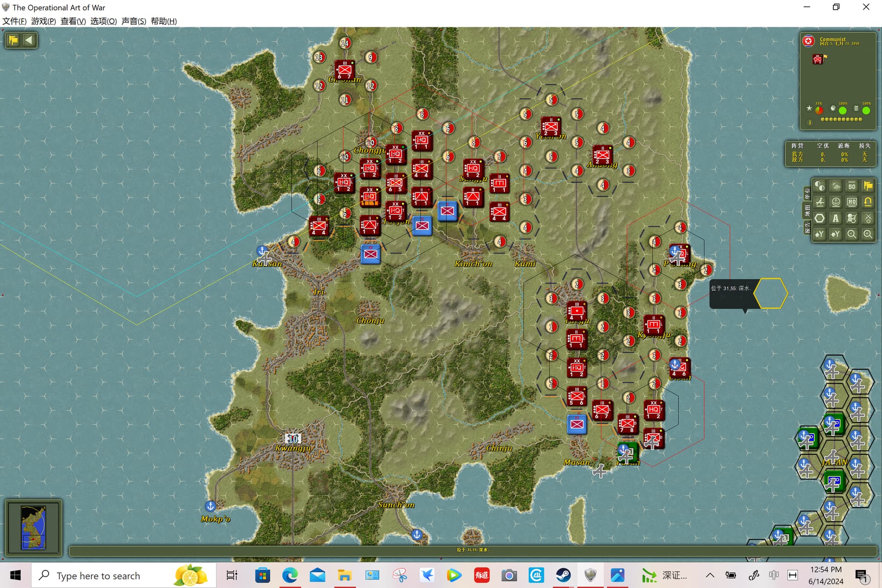Click the road and rail display icon
This screenshot has width=882, height=588.
click(x=820, y=202)
